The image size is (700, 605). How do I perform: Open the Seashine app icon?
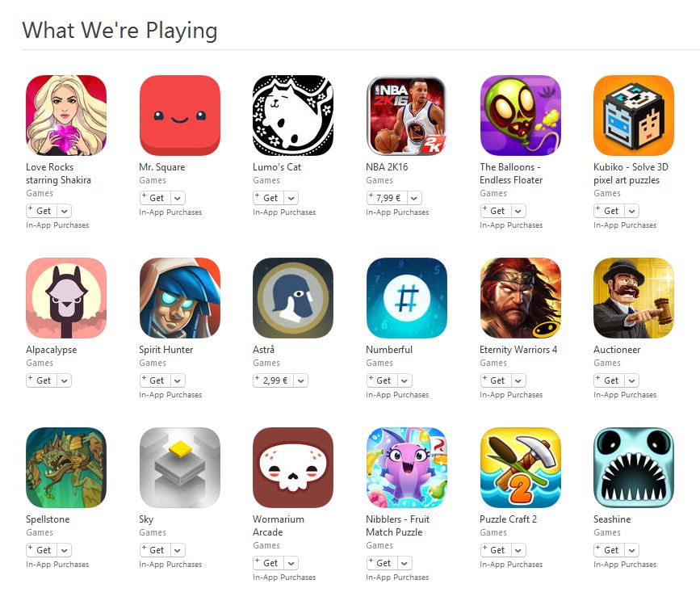click(x=634, y=468)
